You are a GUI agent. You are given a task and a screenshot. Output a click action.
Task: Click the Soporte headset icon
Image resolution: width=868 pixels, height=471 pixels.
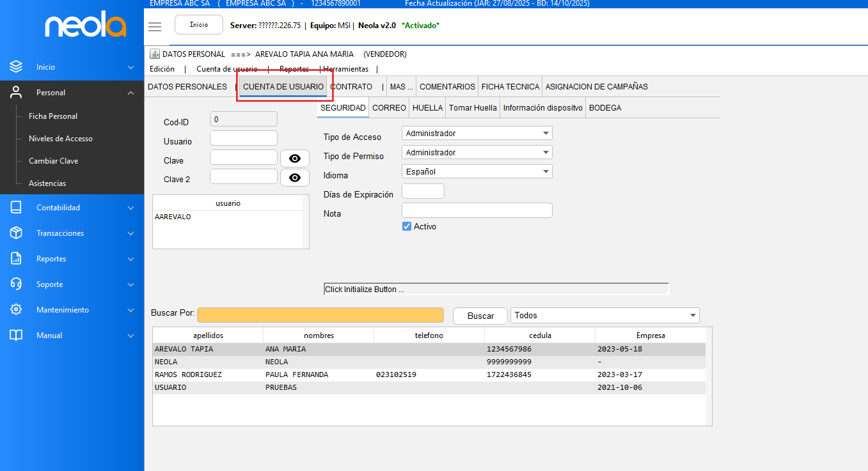(x=16, y=284)
